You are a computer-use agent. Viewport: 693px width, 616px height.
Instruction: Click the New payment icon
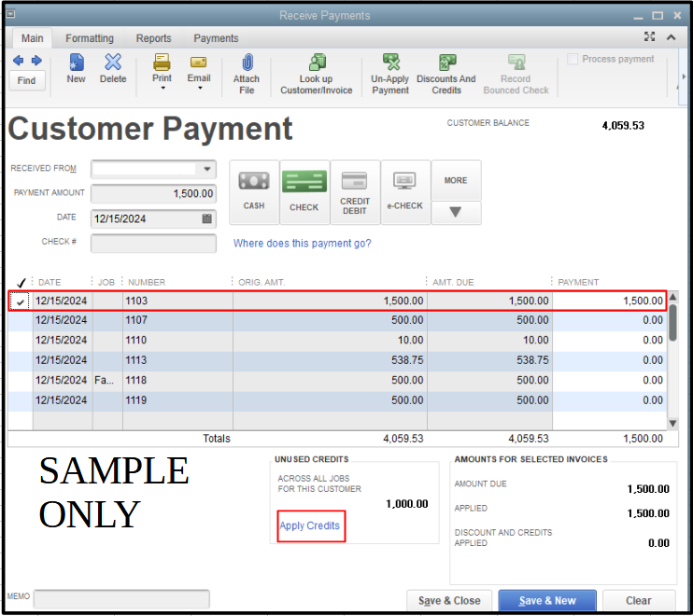point(76,63)
